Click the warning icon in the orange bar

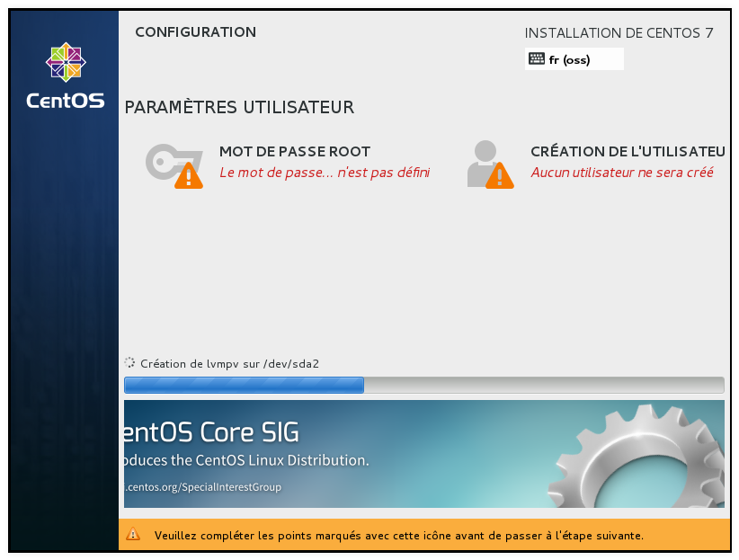pos(133,534)
